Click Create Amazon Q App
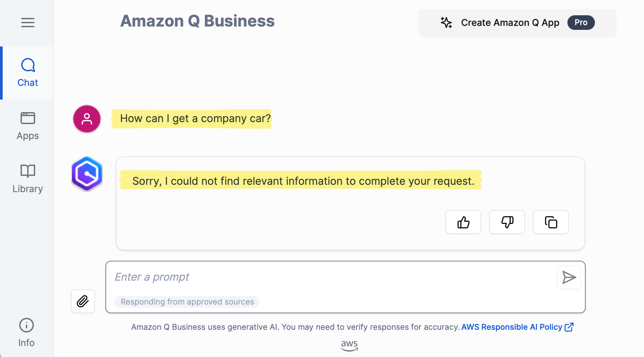The image size is (644, 357). pyautogui.click(x=510, y=23)
